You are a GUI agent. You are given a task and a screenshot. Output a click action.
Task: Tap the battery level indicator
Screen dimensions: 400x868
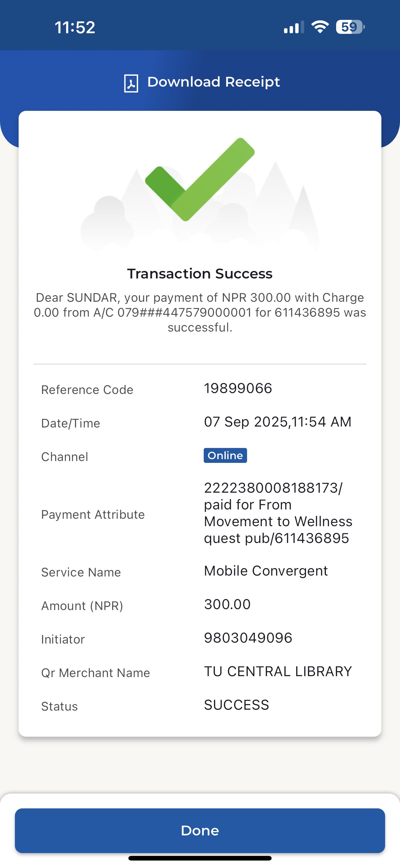tap(350, 27)
